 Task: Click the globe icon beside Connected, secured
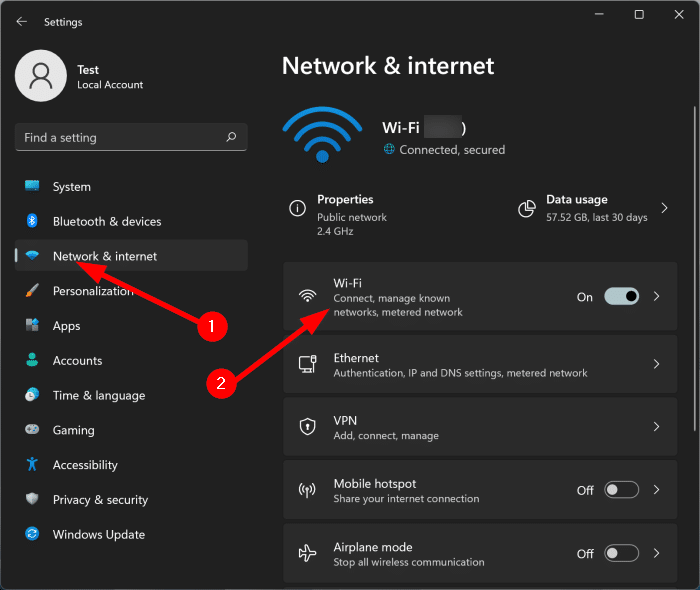click(x=389, y=149)
